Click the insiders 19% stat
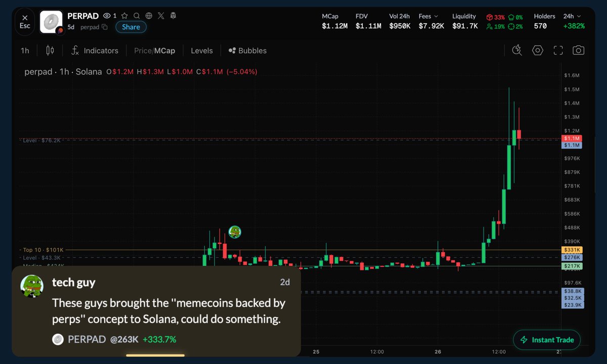607x364 pixels. tap(495, 26)
